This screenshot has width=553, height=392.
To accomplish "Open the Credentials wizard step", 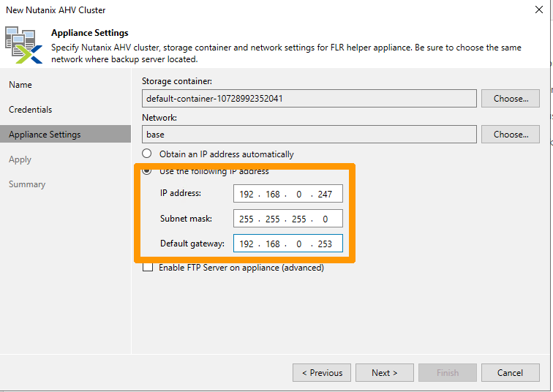I will 30,110.
